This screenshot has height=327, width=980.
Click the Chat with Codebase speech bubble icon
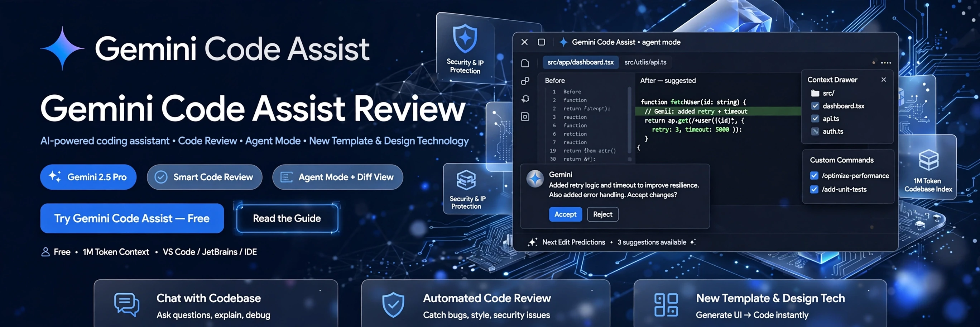[127, 304]
